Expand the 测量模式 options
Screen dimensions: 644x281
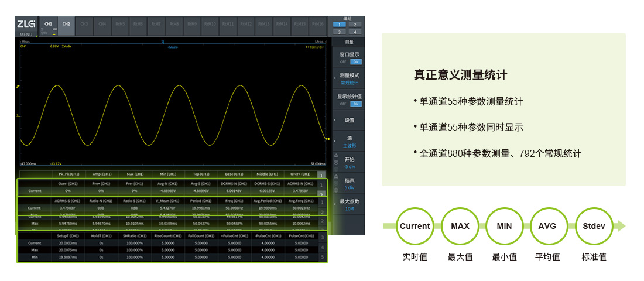click(349, 78)
